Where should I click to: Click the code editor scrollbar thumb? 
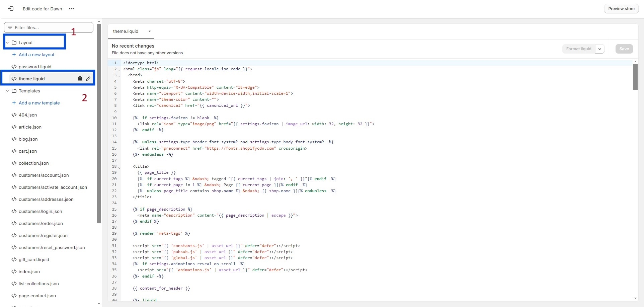pyautogui.click(x=635, y=77)
